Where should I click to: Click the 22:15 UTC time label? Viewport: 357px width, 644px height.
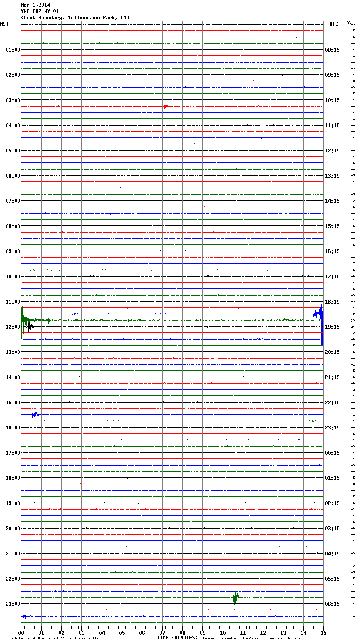pos(332,403)
